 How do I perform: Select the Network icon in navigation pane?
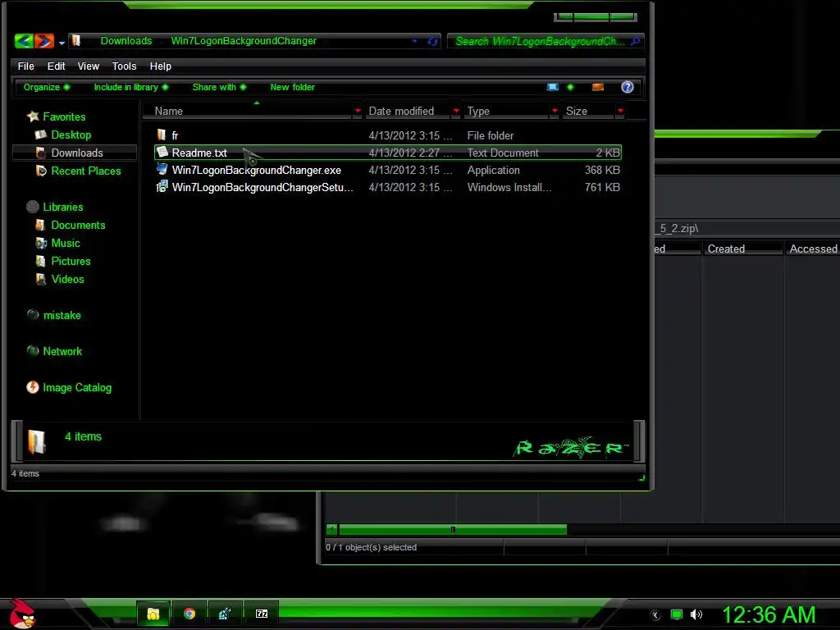(x=33, y=351)
